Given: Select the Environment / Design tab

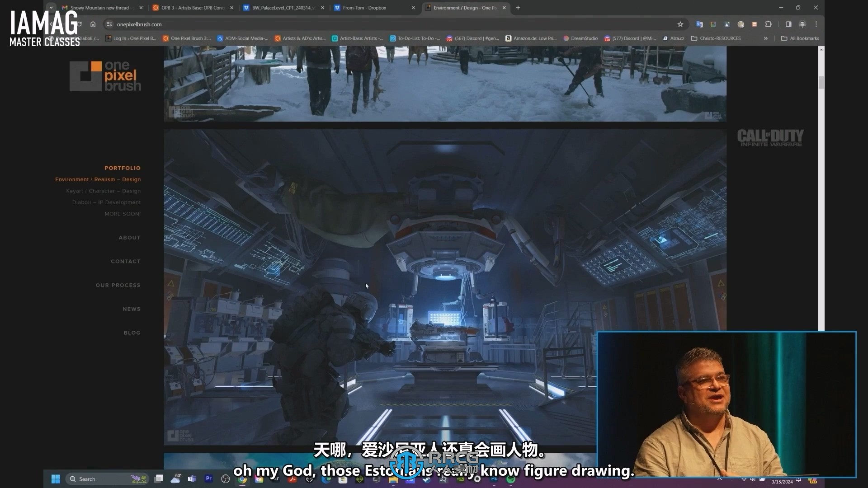Looking at the screenshot, I should pos(466,8).
